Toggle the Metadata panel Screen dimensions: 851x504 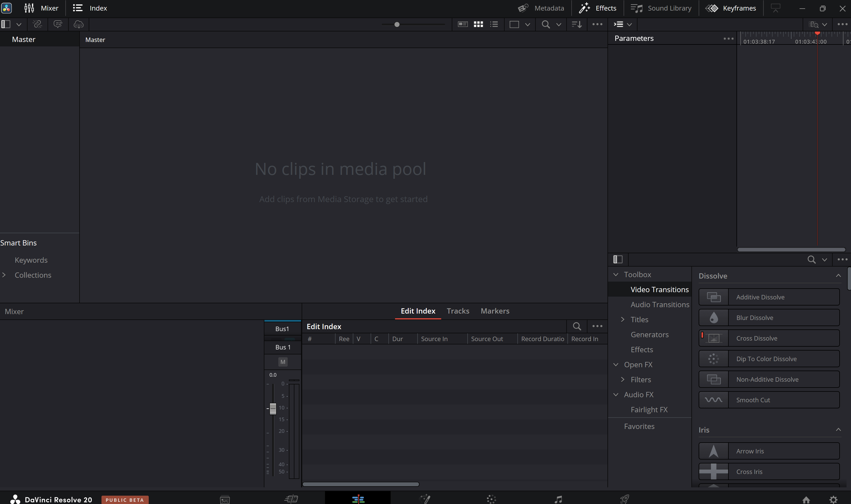[541, 8]
